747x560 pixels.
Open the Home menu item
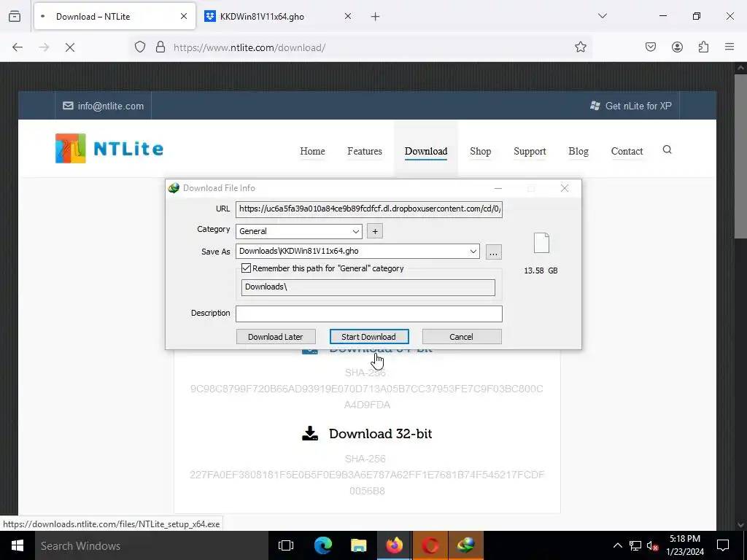point(312,152)
